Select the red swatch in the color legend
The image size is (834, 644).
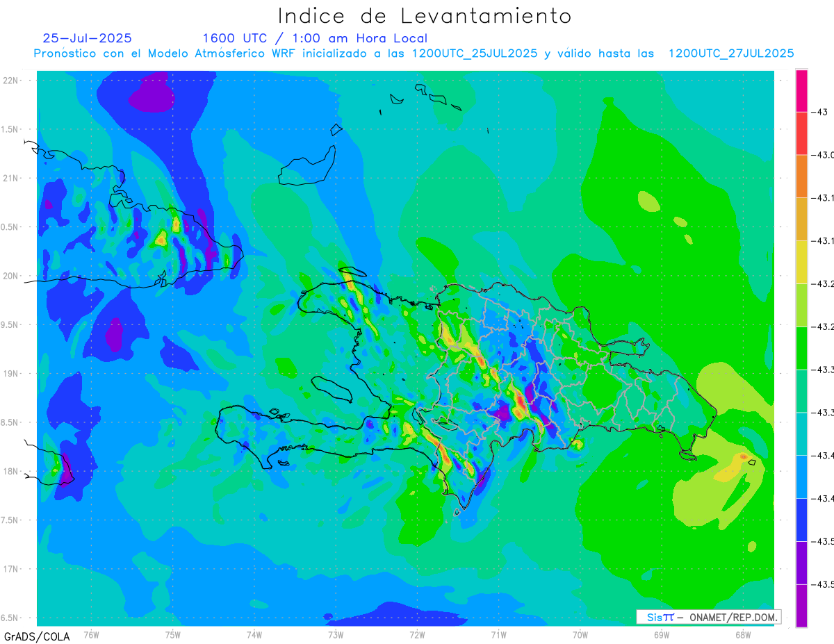801,133
